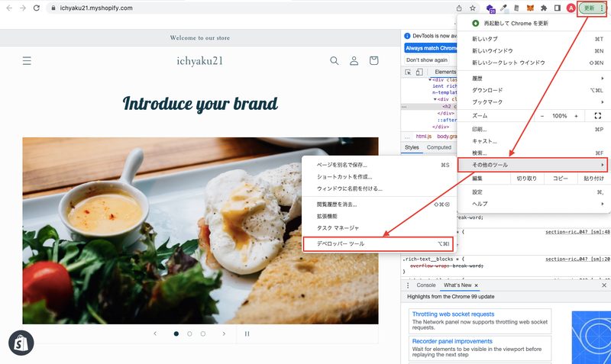The image size is (611, 364).
Task: Expand ヘルプ submenu
Action: 532,204
